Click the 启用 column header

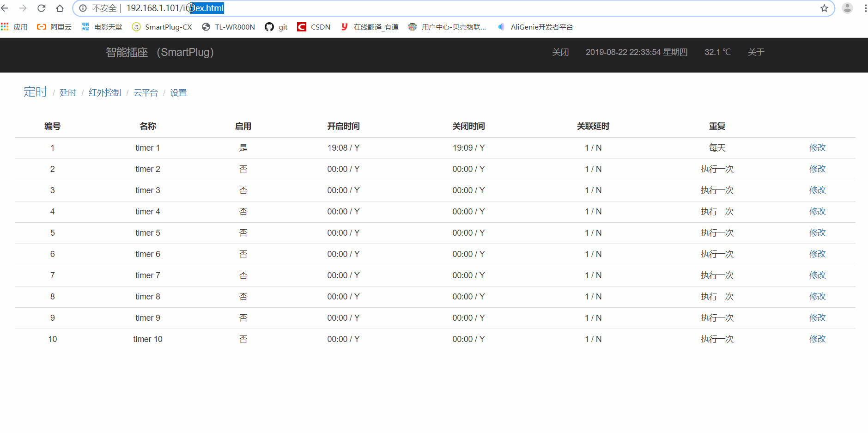tap(243, 126)
